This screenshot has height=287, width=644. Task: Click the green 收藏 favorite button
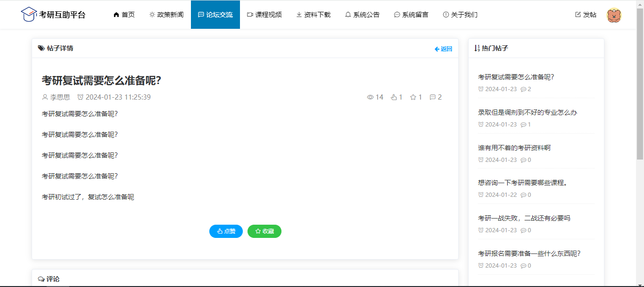(264, 231)
